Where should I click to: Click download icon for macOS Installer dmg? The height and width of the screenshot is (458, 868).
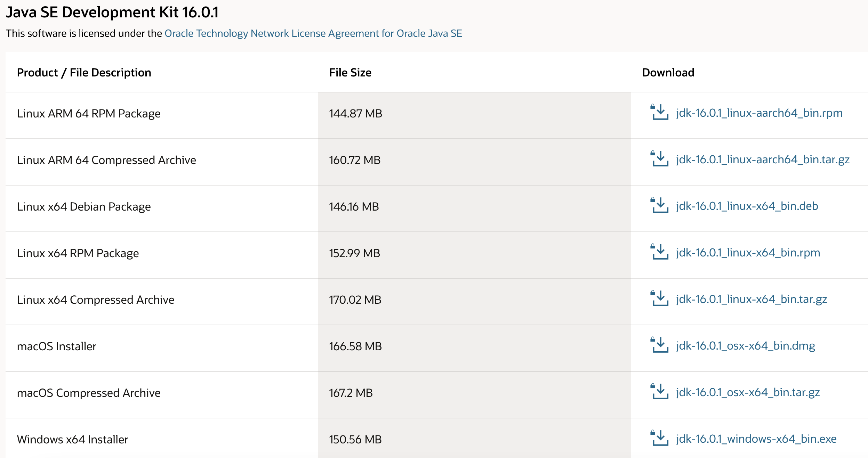(659, 345)
